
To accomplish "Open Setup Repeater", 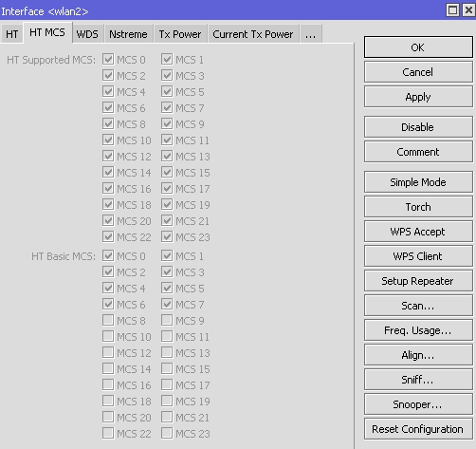I will pos(418,281).
